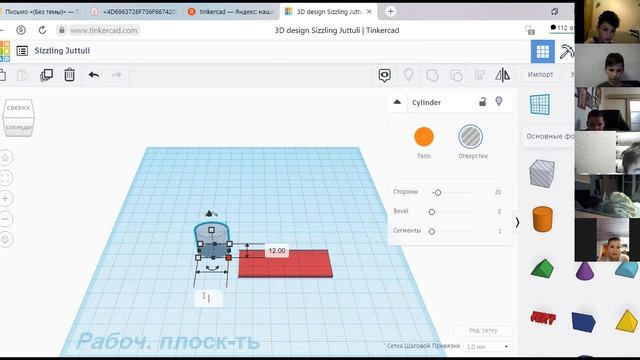The image size is (640, 360).
Task: Click the 12.00 dimension value field
Action: [x=277, y=251]
